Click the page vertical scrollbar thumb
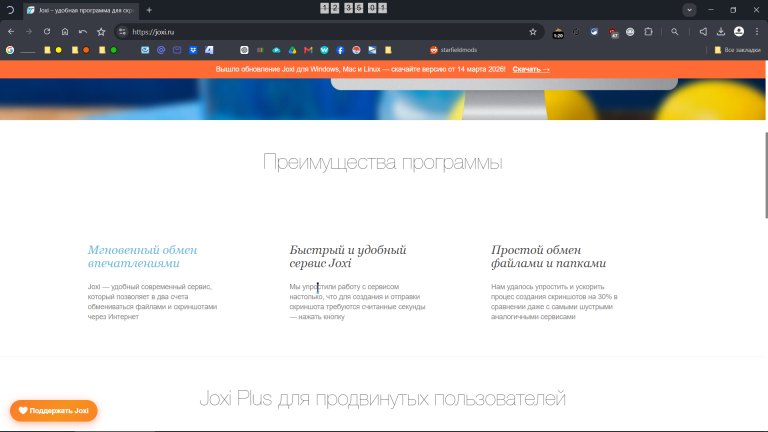Image resolution: width=768 pixels, height=432 pixels. click(766, 175)
